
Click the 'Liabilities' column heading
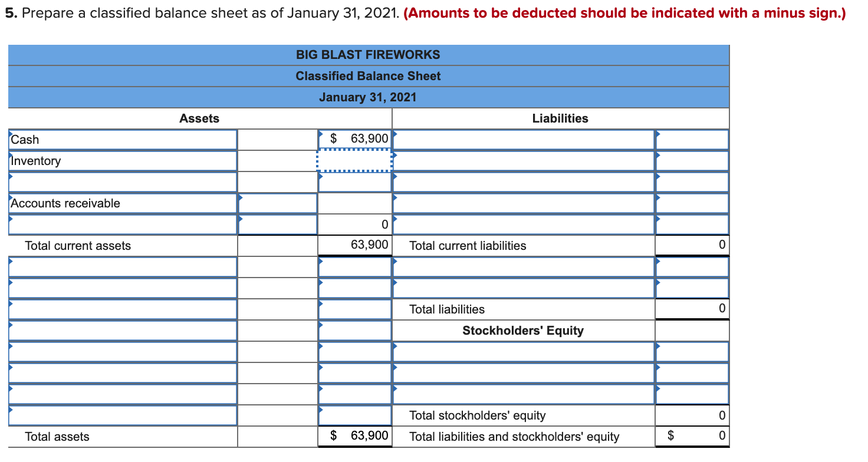pyautogui.click(x=560, y=118)
